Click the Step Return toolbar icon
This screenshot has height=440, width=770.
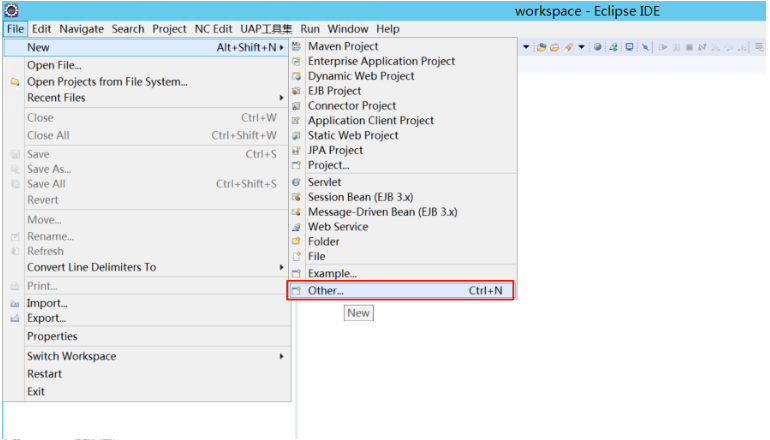coord(742,47)
